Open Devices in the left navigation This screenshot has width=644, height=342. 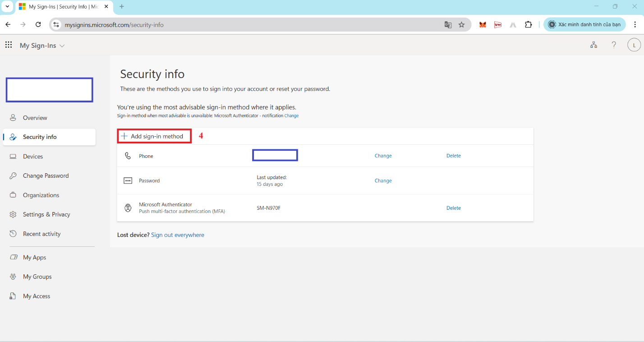point(33,157)
